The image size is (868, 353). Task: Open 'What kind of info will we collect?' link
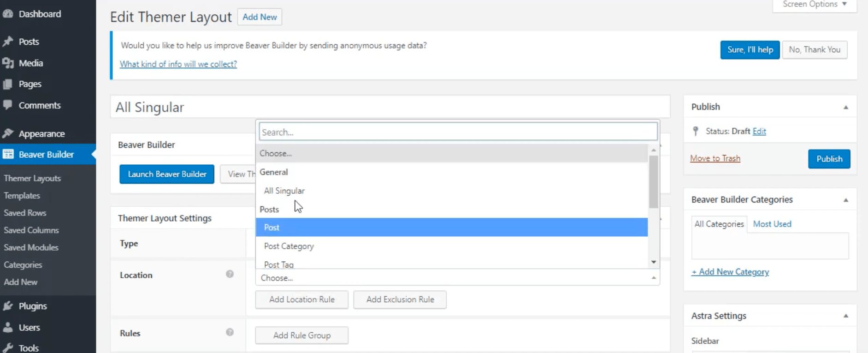[x=178, y=64]
